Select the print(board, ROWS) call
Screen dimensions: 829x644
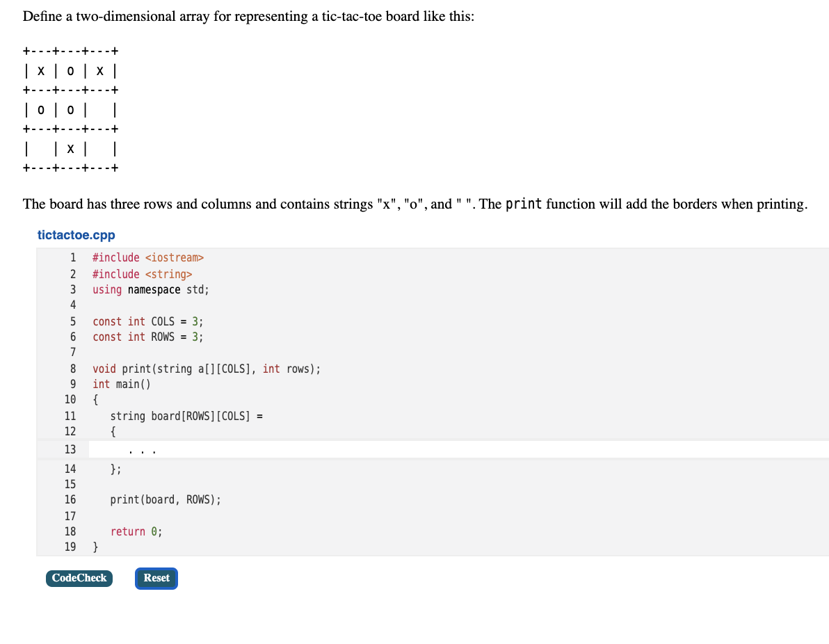(x=166, y=499)
